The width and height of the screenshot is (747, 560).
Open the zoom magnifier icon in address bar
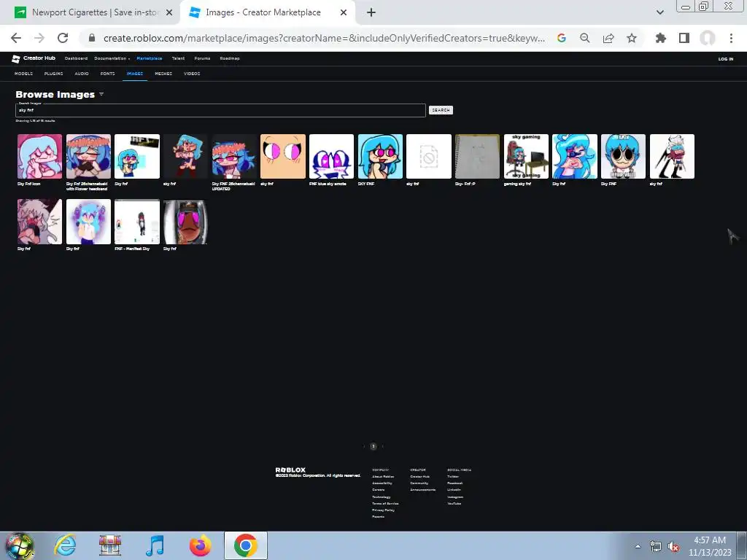click(585, 38)
